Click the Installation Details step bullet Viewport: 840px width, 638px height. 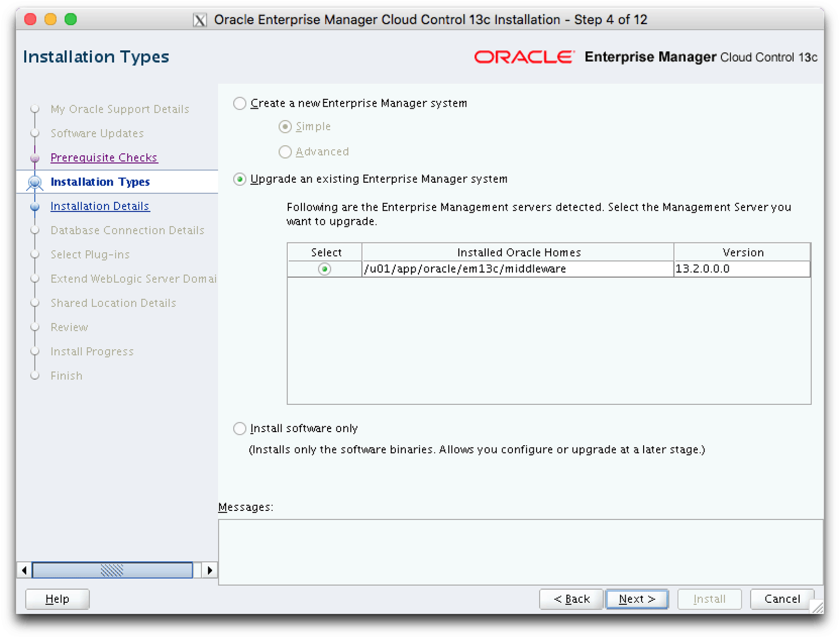click(35, 207)
